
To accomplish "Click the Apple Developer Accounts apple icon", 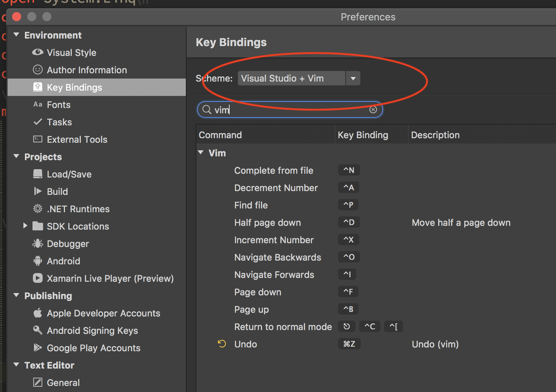I will [38, 313].
